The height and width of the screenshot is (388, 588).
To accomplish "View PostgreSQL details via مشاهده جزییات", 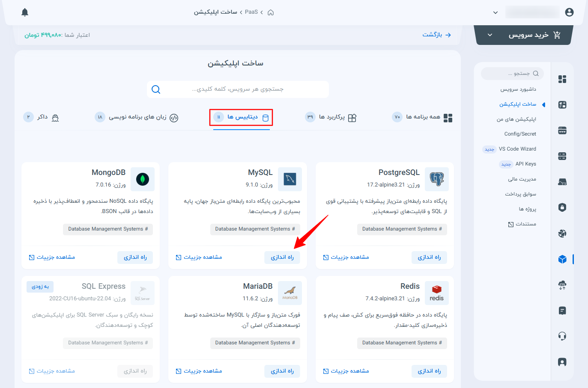I will point(346,257).
